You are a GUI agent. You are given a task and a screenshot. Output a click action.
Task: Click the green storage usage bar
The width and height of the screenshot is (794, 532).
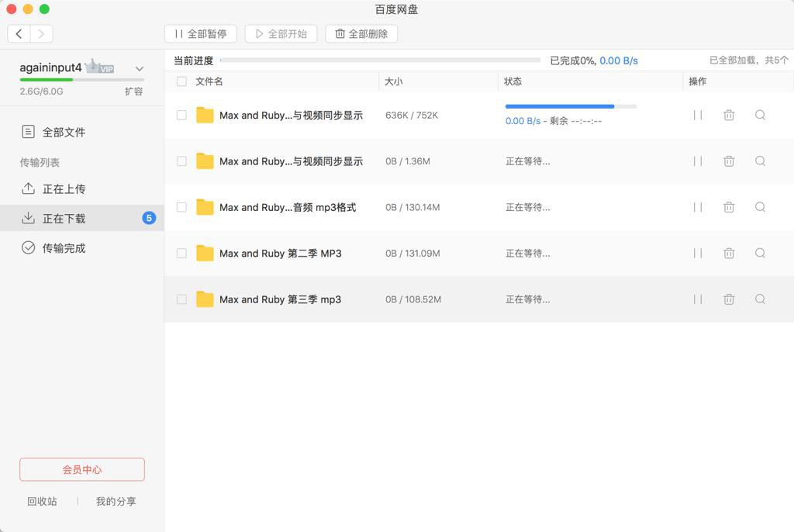(x=82, y=80)
